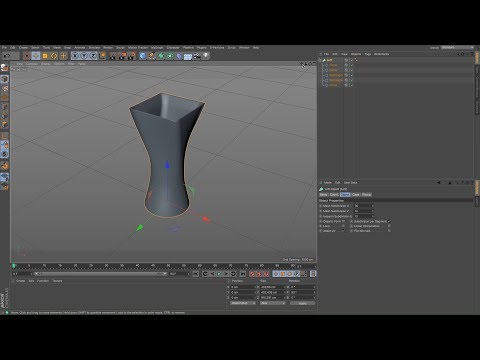Screen dimensions: 480x360
Task: Toggle Autokeying button
Action: pyautogui.click(x=259, y=274)
